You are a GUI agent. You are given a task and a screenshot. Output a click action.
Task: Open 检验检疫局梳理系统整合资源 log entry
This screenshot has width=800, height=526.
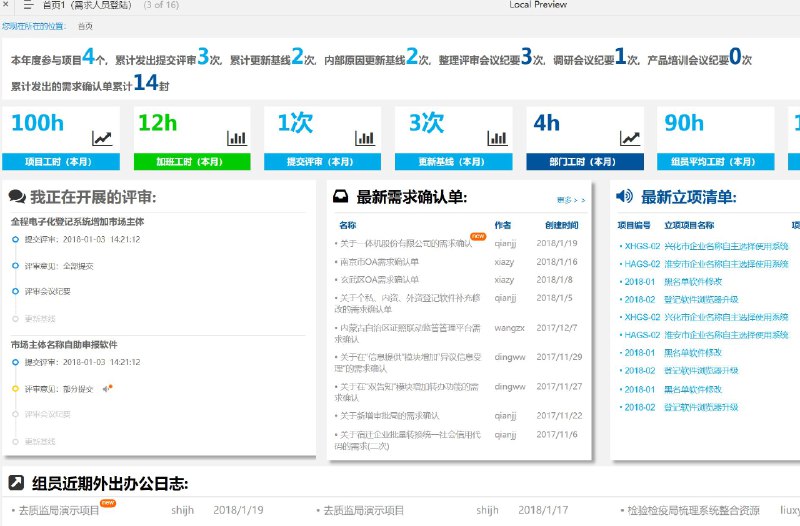coord(693,510)
